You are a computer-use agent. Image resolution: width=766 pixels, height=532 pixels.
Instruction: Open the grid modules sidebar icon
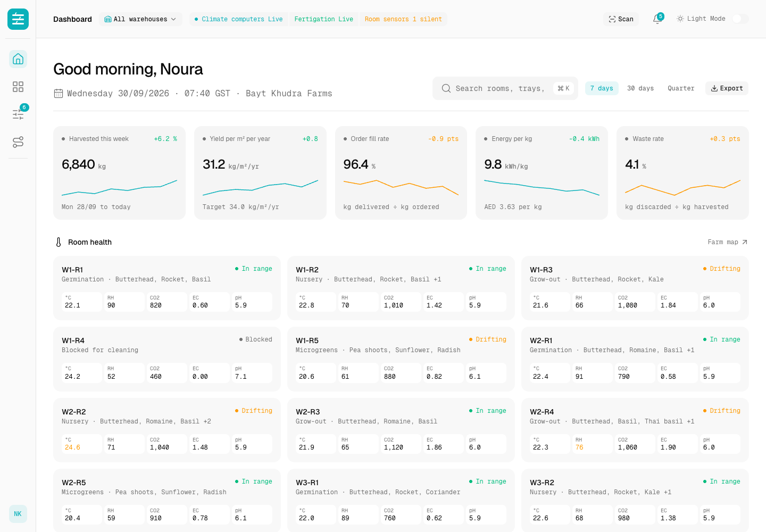18,87
